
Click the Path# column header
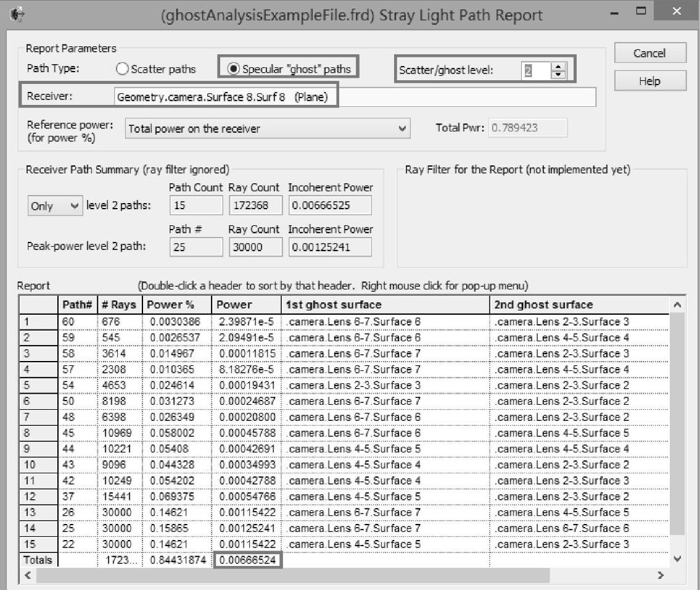[x=77, y=305]
